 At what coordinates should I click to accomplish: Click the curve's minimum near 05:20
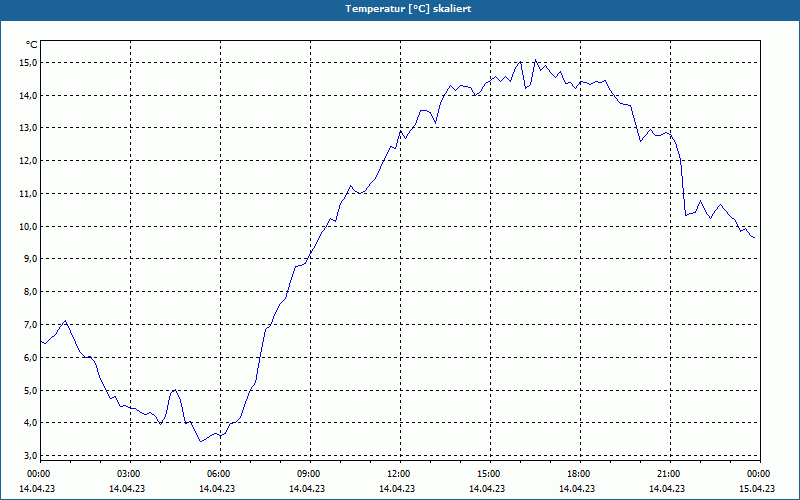tap(201, 441)
